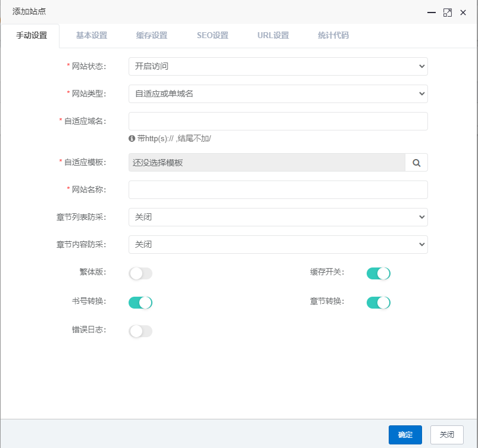Click the 关闭 button at bottom
This screenshot has height=448, width=478.
coord(446,435)
